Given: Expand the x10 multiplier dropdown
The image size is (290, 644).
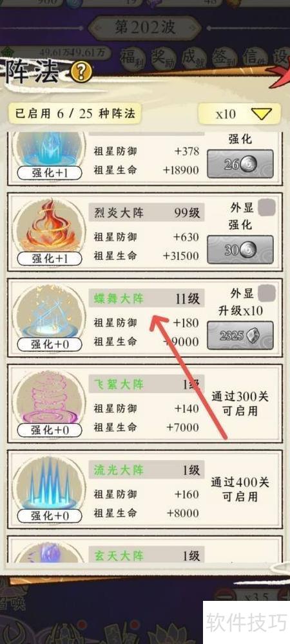Looking at the screenshot, I should pos(239,114).
